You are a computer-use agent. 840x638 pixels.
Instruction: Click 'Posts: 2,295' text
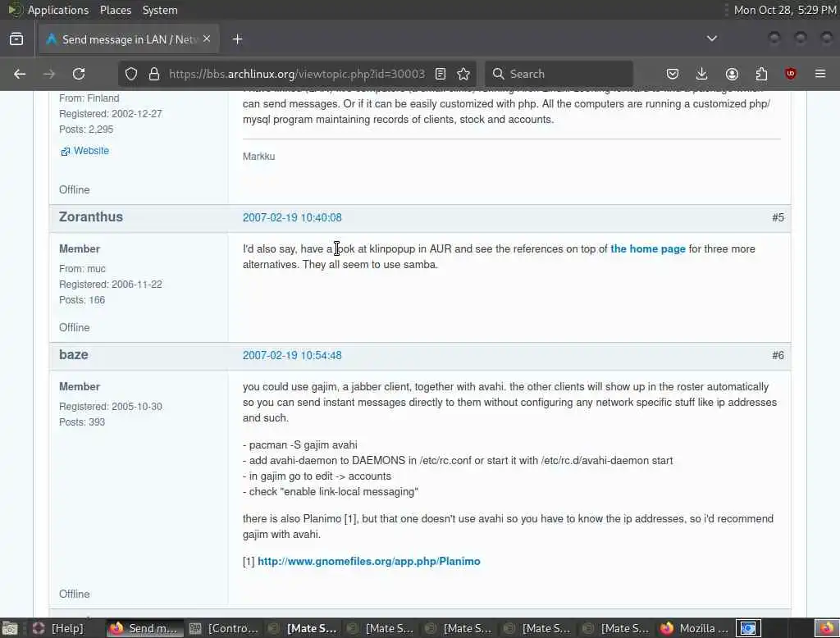(86, 130)
